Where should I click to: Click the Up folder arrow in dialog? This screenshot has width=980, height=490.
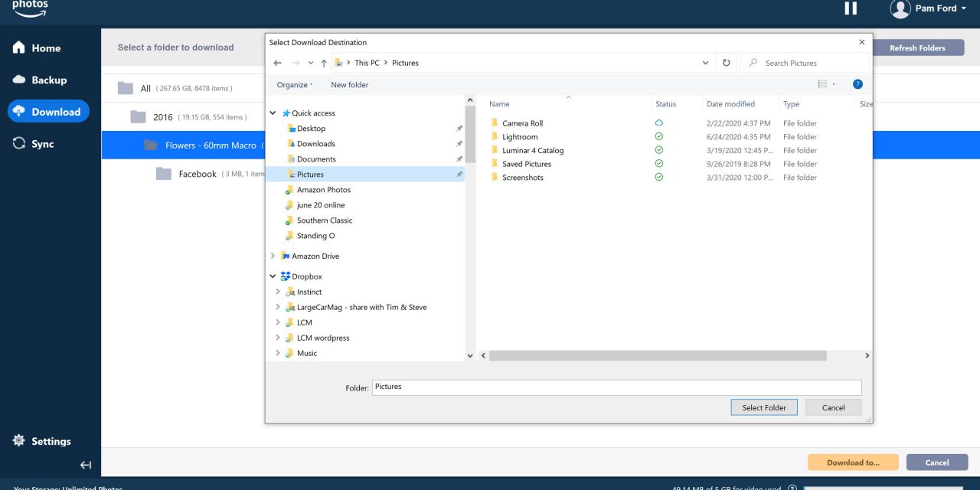(324, 63)
